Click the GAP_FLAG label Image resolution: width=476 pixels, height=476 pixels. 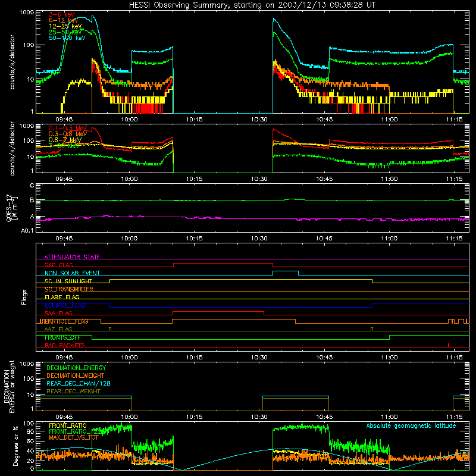(59, 265)
